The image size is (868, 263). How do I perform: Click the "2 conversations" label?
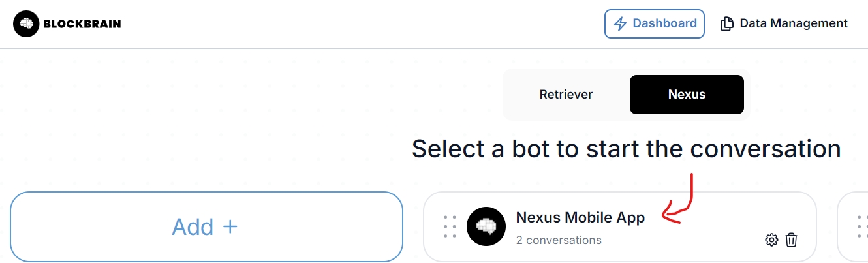(559, 240)
